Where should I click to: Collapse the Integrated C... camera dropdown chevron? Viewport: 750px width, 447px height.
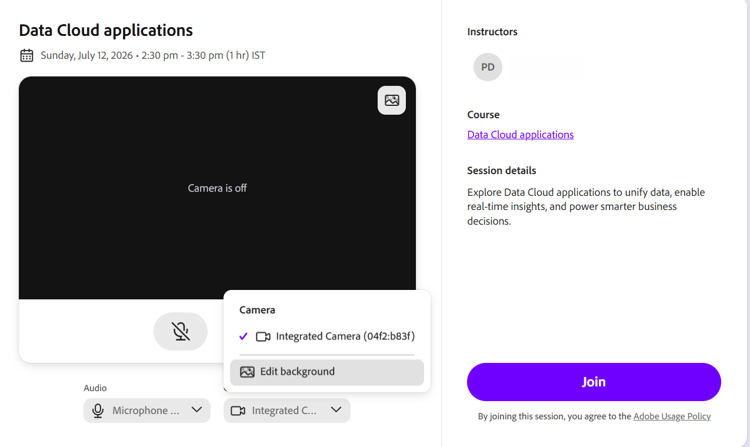pyautogui.click(x=336, y=410)
